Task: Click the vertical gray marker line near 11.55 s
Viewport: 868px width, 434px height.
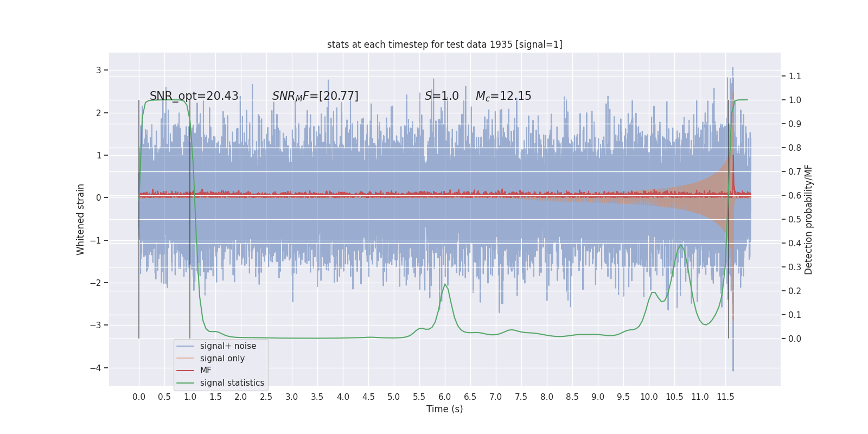Action: click(x=729, y=219)
